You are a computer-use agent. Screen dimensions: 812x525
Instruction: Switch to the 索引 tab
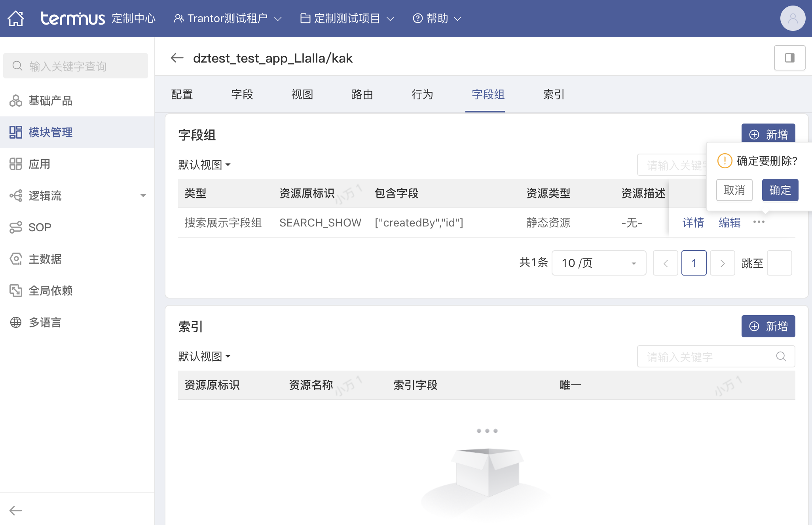(554, 94)
